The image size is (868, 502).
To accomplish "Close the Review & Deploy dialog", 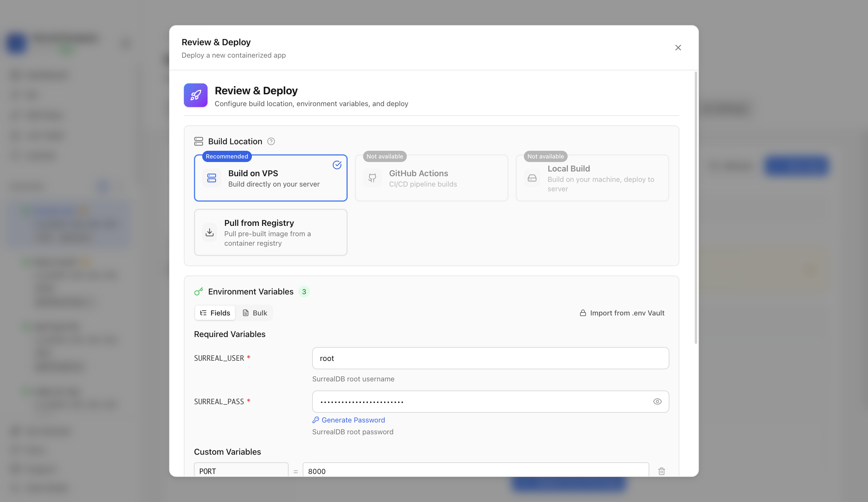I will tap(678, 48).
